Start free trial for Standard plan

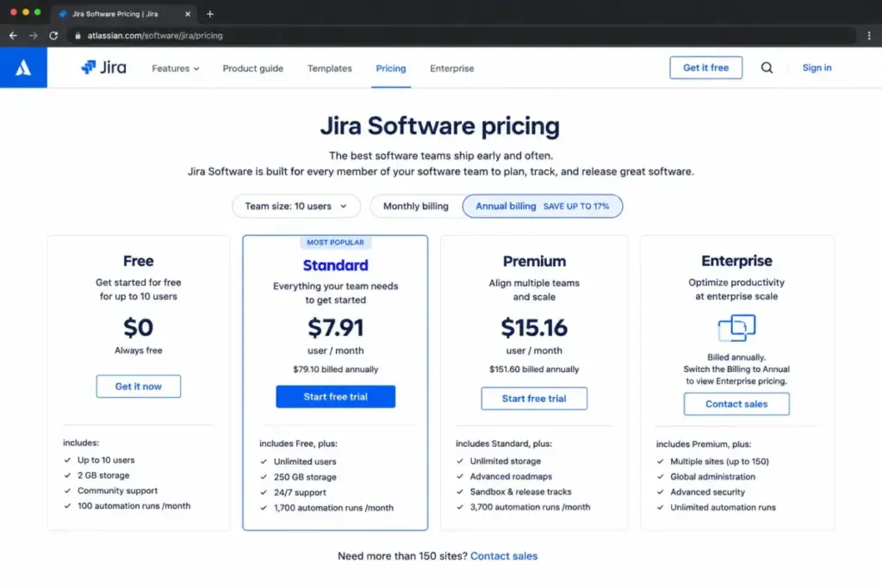(335, 396)
